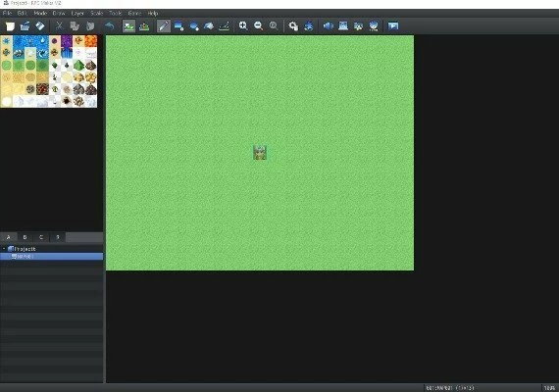Screen dimensions: 559x392
Task: Open the Database gears icon
Action: coord(293,26)
